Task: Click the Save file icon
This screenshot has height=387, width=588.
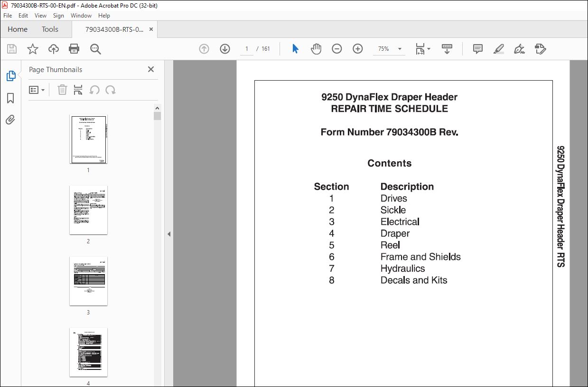Action: point(12,49)
